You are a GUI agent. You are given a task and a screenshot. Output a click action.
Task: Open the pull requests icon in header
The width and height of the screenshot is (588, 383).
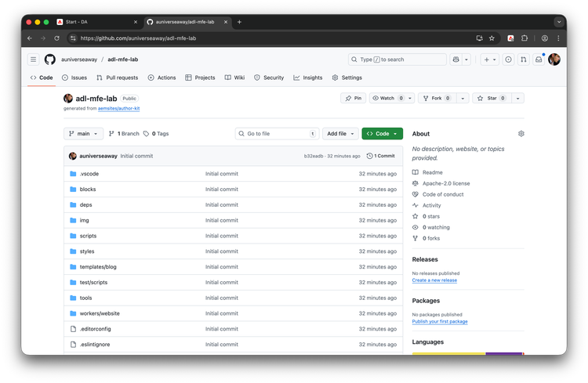pos(524,60)
